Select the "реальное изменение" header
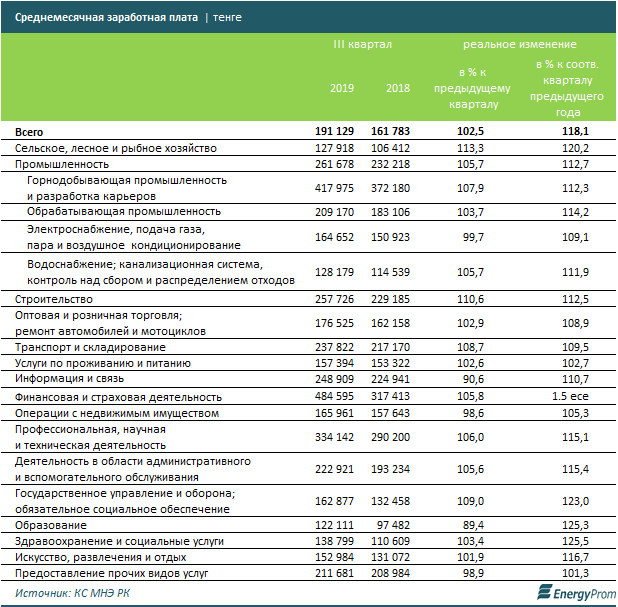Screen dimensions: 618x607 point(520,45)
